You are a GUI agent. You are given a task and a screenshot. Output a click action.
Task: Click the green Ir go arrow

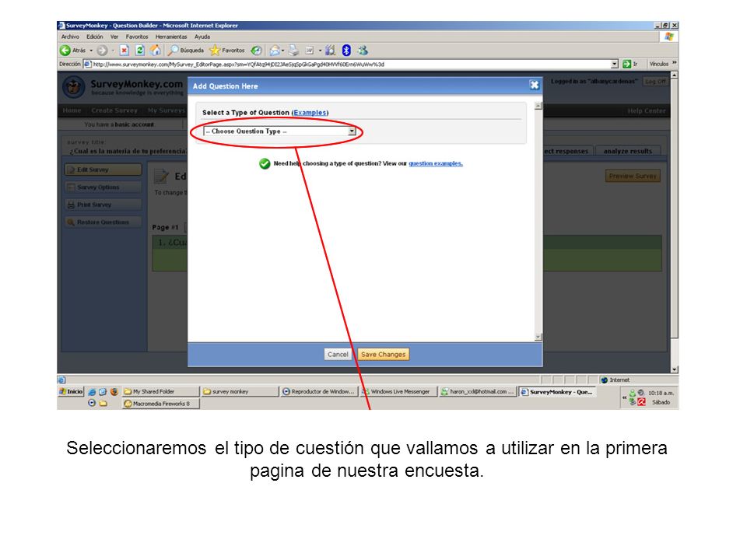click(627, 64)
